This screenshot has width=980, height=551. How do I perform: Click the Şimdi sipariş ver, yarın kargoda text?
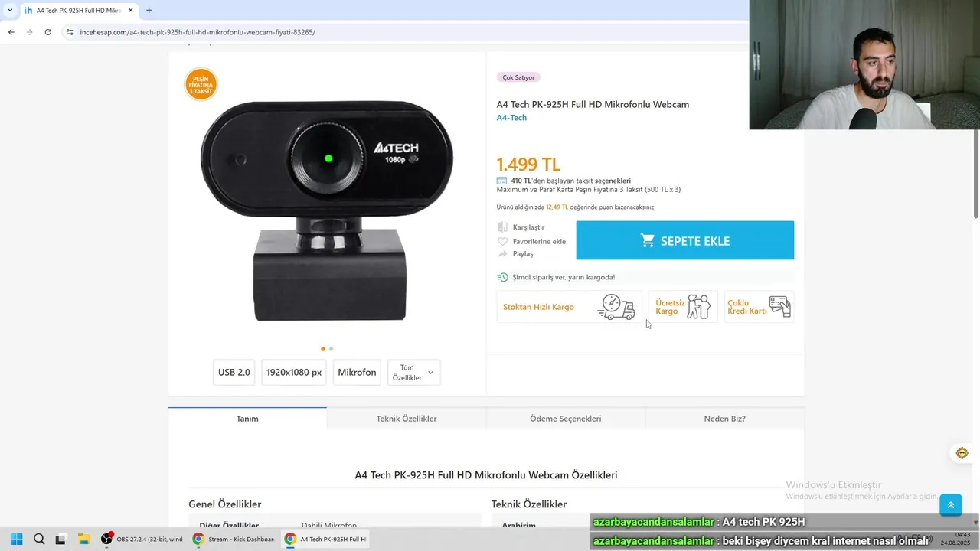click(x=563, y=277)
